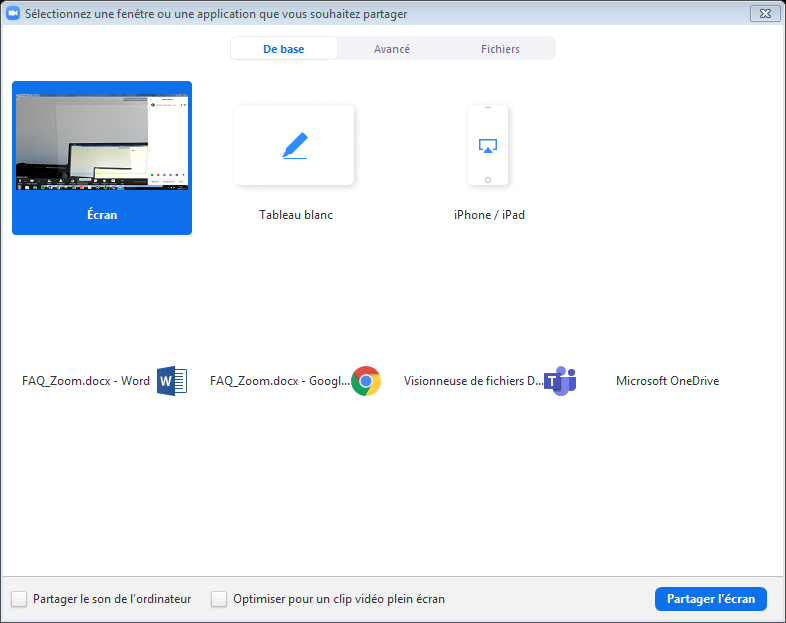
Task: Toggle 'Optimiser pour un clip vidéo' checkbox
Action: pos(219,599)
